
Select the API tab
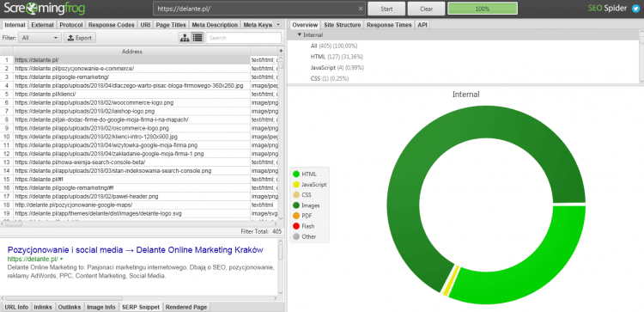pos(422,25)
